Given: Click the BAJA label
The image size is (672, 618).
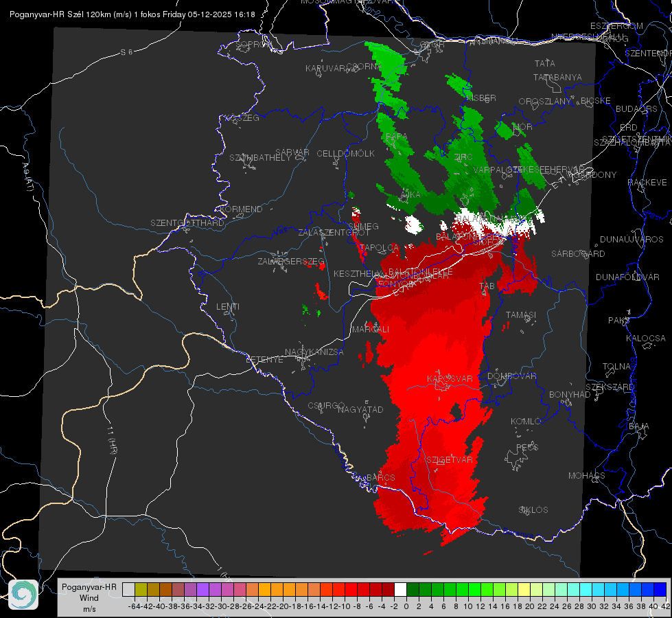Looking at the screenshot, I should click(639, 426).
